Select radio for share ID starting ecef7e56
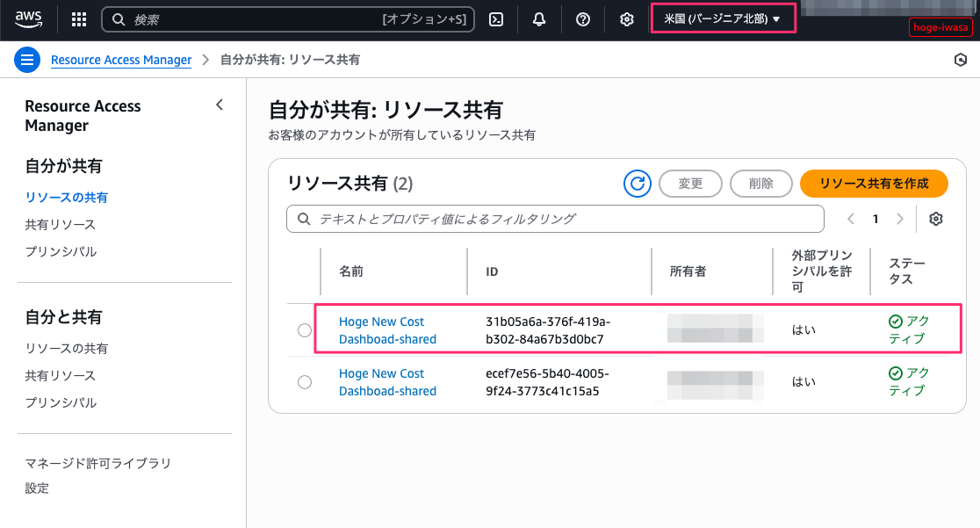Screen dimensions: 980x528 coord(305,382)
